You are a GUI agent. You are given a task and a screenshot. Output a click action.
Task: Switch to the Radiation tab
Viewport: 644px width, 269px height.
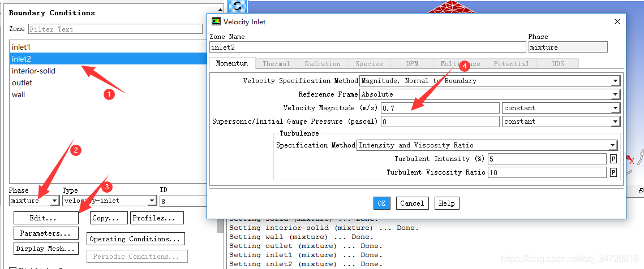[323, 63]
